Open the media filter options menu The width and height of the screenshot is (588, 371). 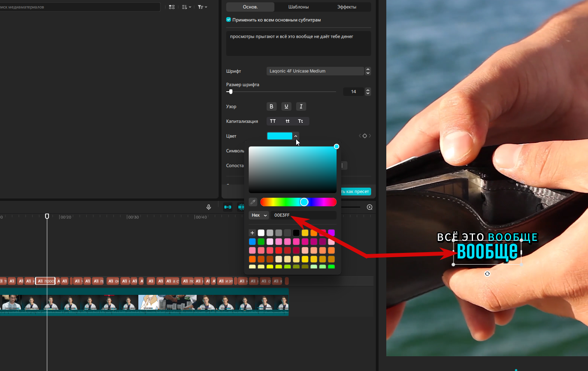202,7
